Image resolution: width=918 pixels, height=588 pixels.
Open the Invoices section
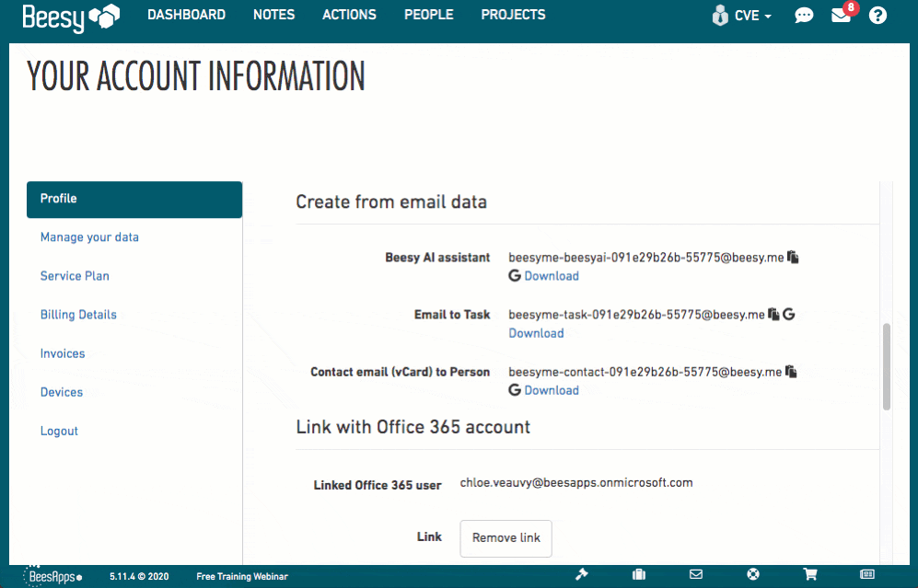(x=63, y=353)
